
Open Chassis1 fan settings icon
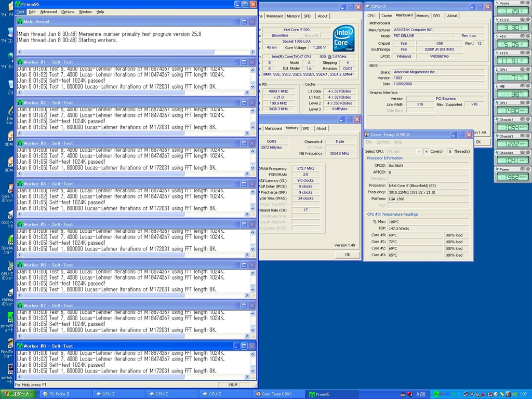523,119
